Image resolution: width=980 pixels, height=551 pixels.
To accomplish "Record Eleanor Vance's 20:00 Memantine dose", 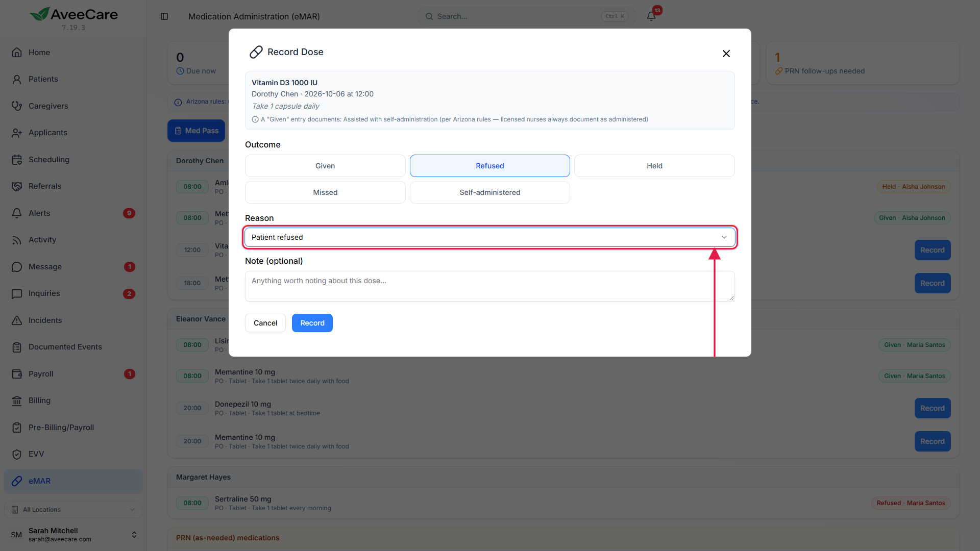I will coord(932,441).
